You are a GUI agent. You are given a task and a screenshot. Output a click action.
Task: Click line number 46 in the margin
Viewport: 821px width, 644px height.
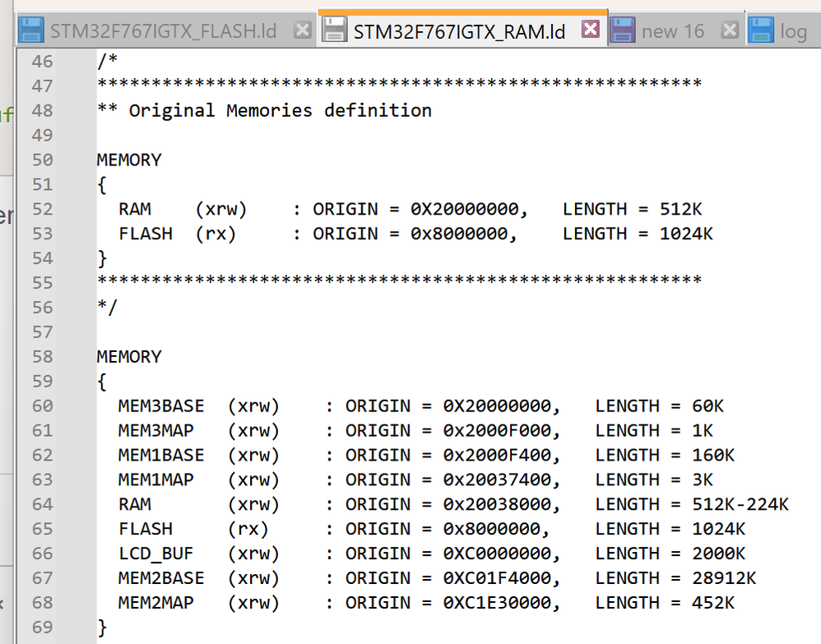(43, 62)
